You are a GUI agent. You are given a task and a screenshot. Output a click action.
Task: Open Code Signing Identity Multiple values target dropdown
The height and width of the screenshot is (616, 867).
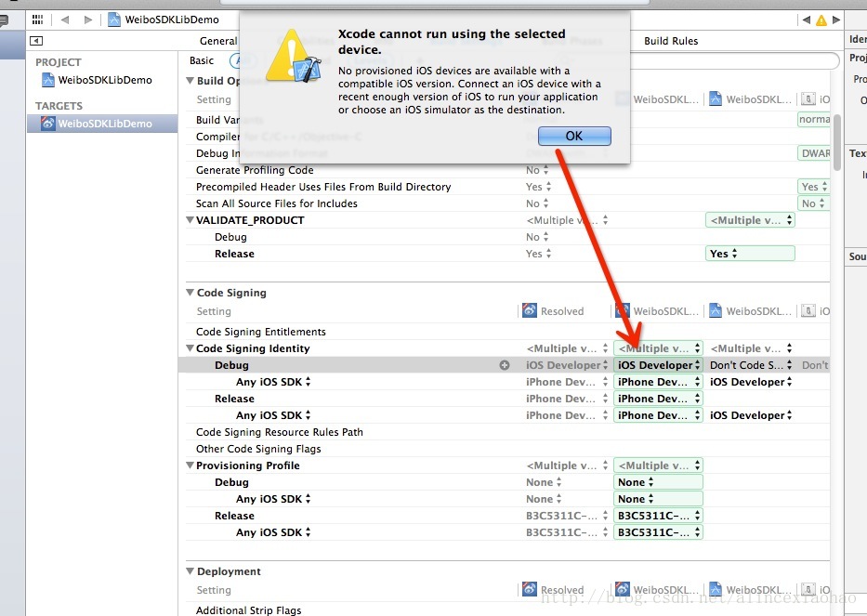coord(658,348)
